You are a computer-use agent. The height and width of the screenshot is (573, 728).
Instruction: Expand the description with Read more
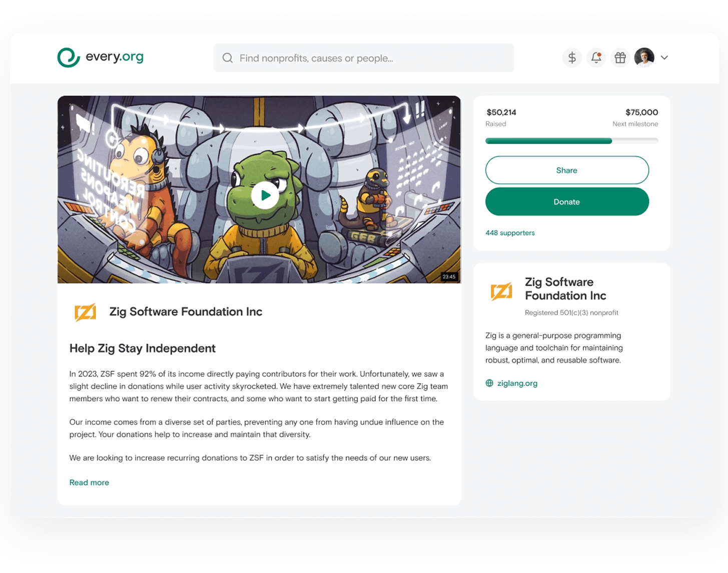coord(89,482)
